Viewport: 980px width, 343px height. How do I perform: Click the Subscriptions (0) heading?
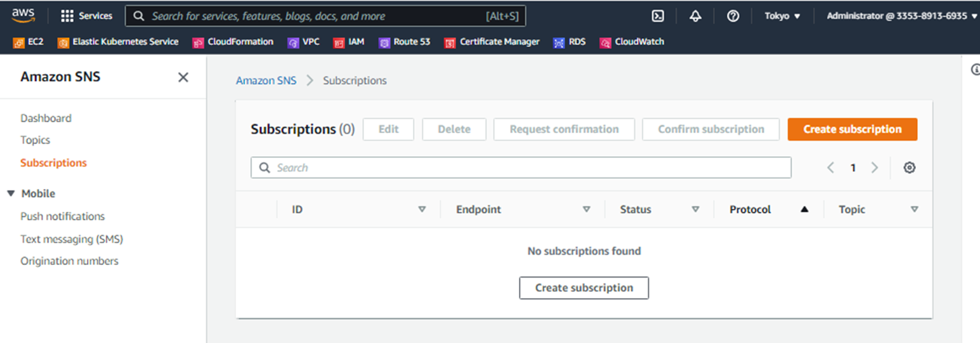pyautogui.click(x=303, y=129)
